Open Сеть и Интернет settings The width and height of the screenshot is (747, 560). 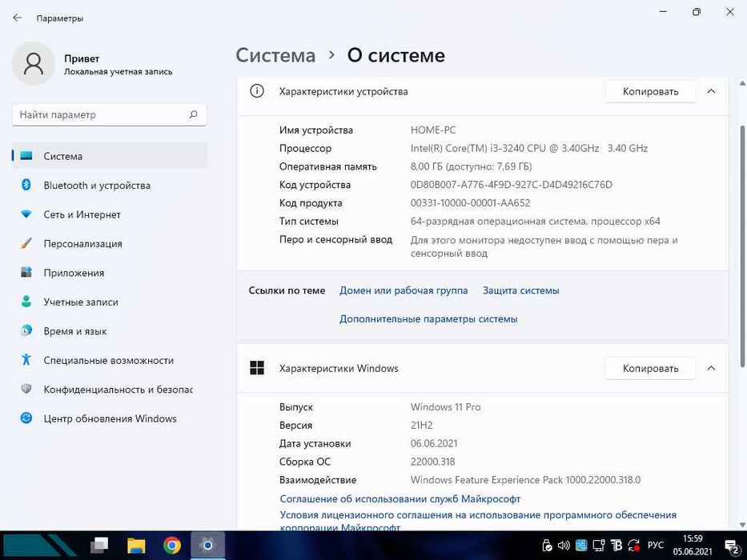click(109, 214)
